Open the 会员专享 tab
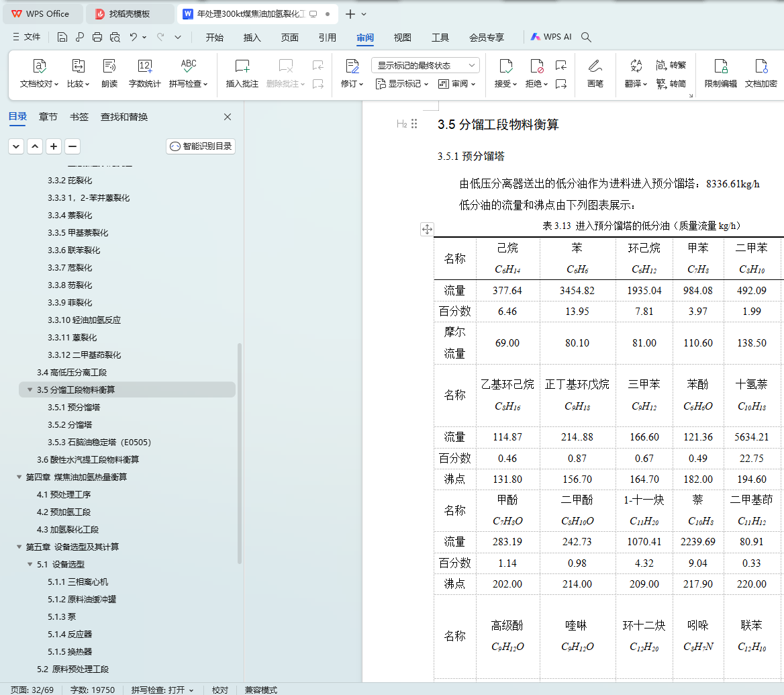Image resolution: width=784 pixels, height=695 pixels. [487, 38]
